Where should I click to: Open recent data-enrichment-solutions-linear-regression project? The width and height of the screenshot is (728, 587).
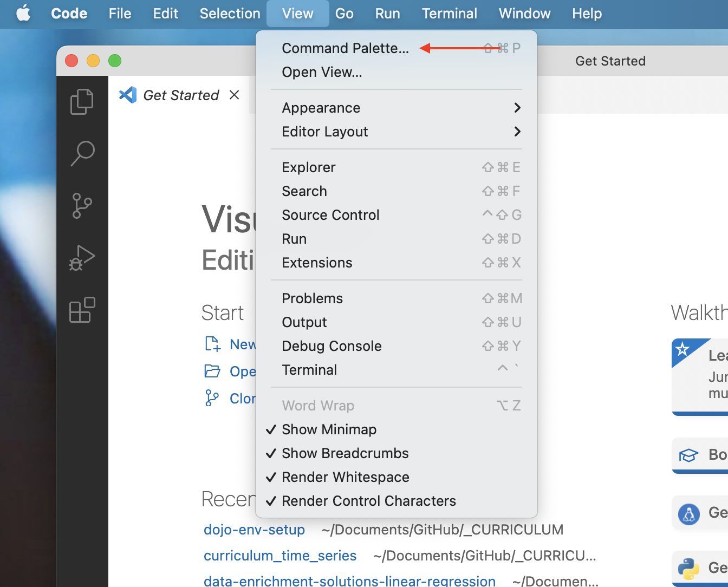pyautogui.click(x=349, y=581)
